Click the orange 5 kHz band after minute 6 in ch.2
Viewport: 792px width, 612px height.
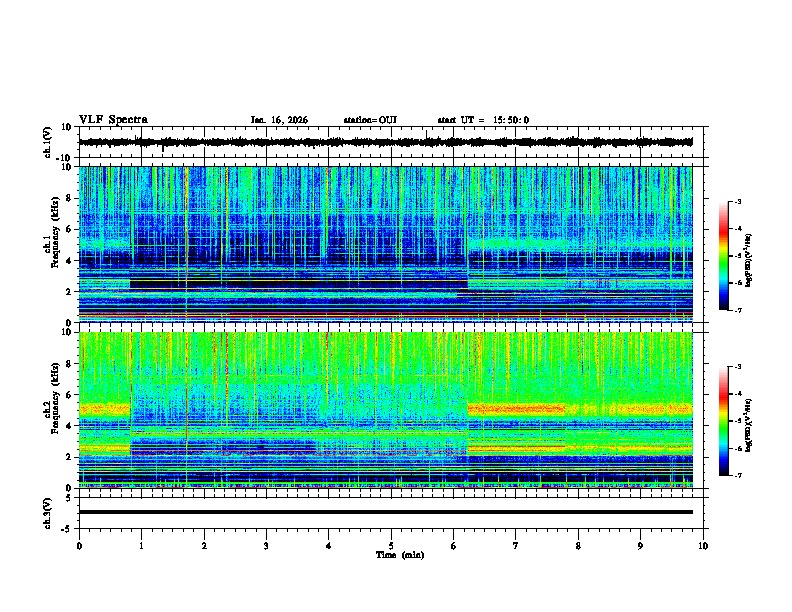(x=516, y=409)
